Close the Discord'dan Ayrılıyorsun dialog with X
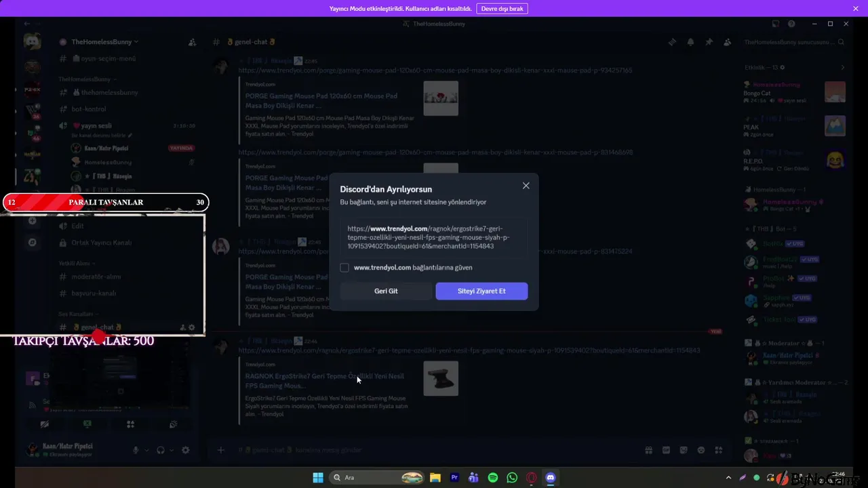The width and height of the screenshot is (868, 488). [x=526, y=186]
